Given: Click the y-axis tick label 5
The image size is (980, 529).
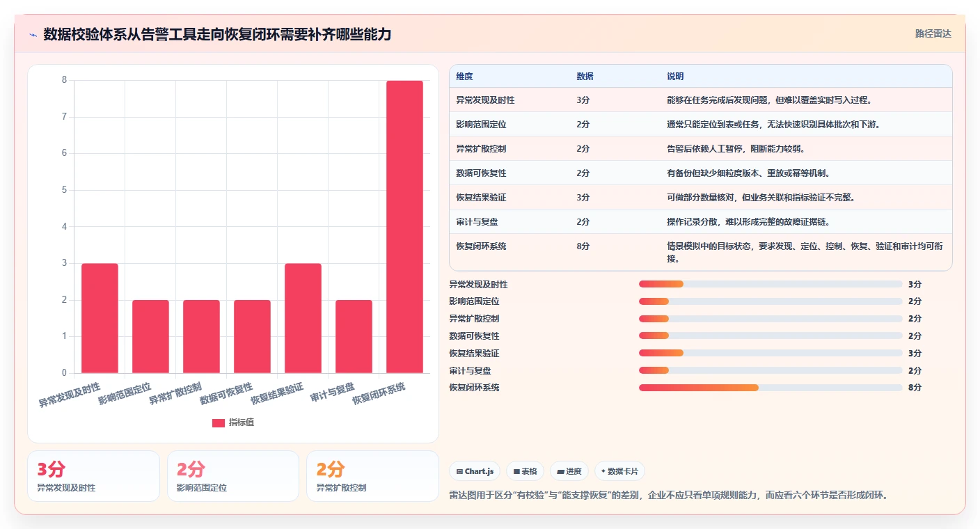Looking at the screenshot, I should click(64, 190).
